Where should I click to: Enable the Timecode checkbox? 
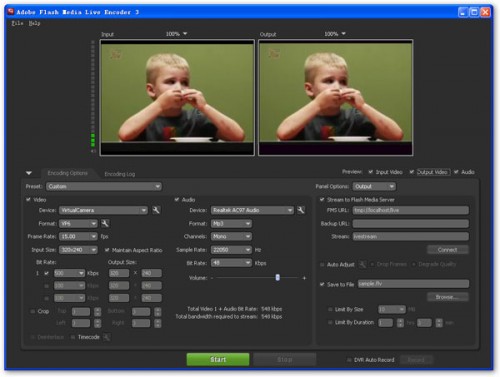[73, 337]
